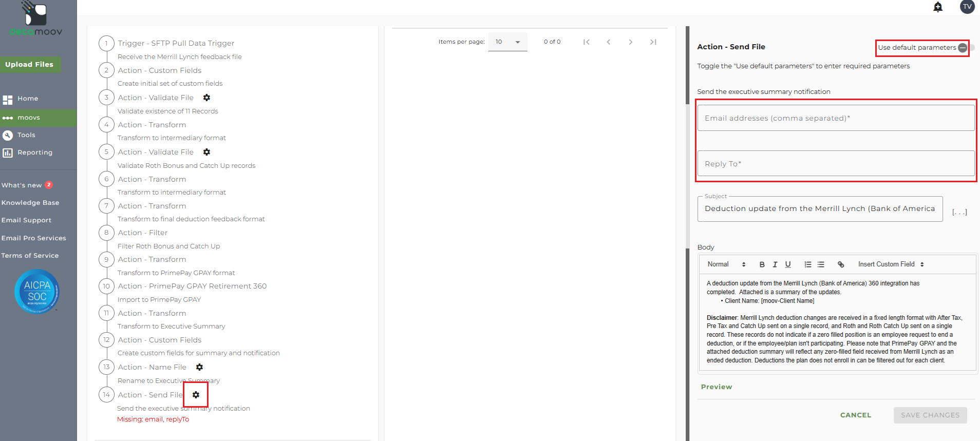This screenshot has height=441, width=980.
Task: Select step 1 Trigger - SFTP Pull Data Trigger
Action: pyautogui.click(x=176, y=43)
